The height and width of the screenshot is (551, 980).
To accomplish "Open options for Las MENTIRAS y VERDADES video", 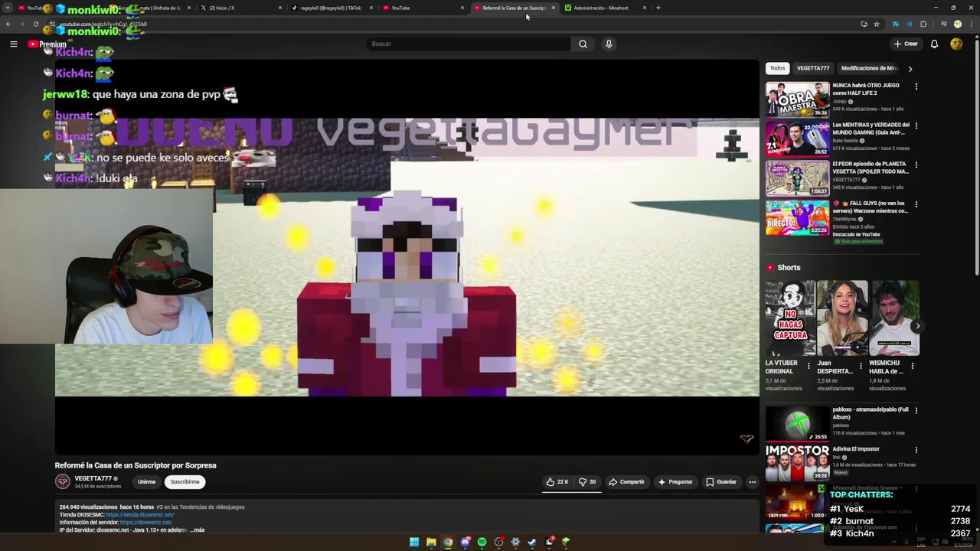I will point(916,126).
